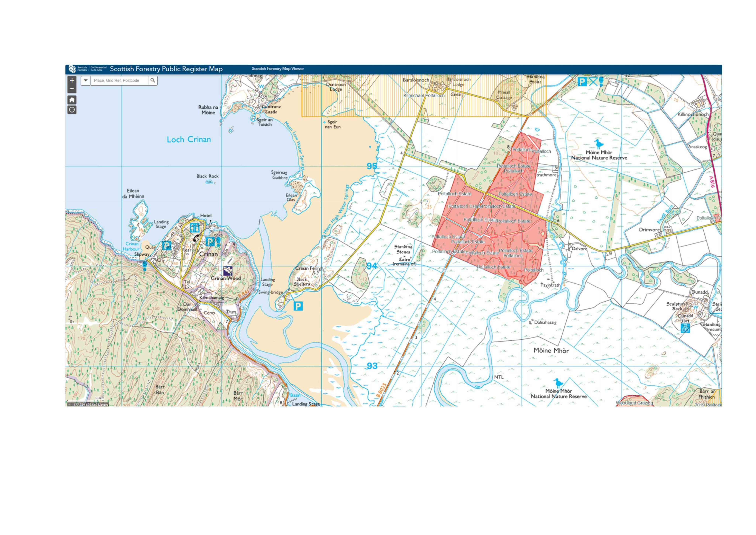Click the Dalnahasaig label

pyautogui.click(x=545, y=322)
